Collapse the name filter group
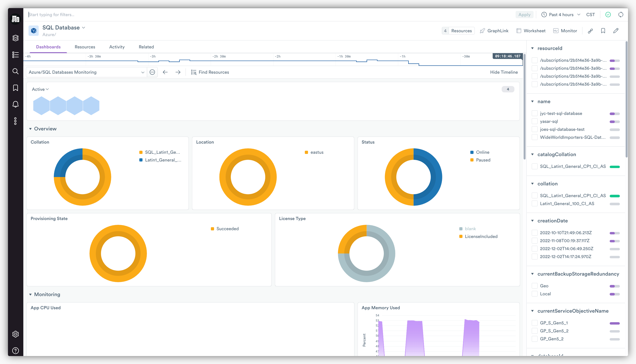Viewport: 636px width, 364px height. [x=532, y=102]
